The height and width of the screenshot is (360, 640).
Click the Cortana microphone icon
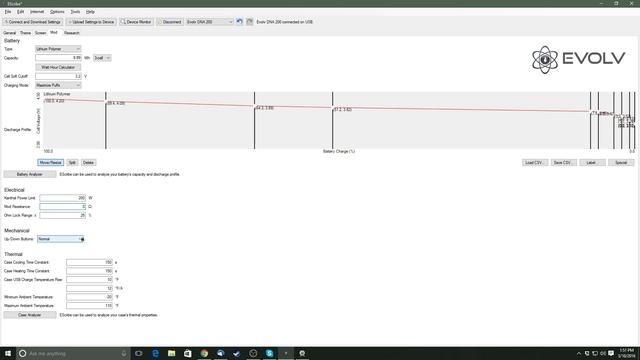(124, 353)
